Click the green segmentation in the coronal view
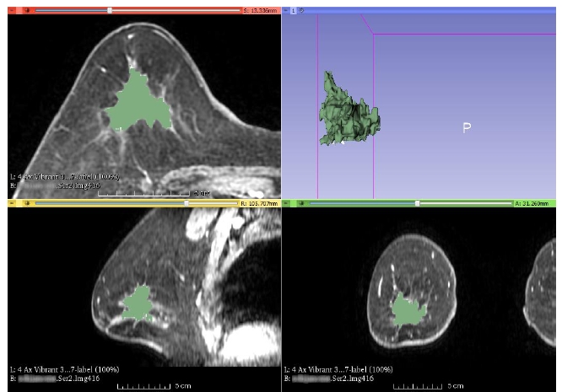Screen dimensions: 562x392 [410, 312]
